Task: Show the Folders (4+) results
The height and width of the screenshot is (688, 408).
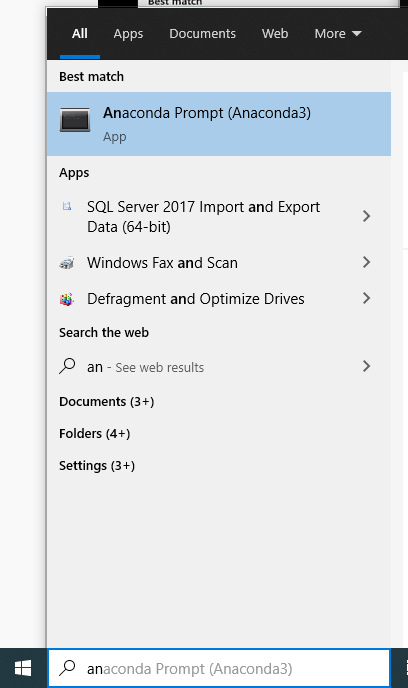Action: 95,434
